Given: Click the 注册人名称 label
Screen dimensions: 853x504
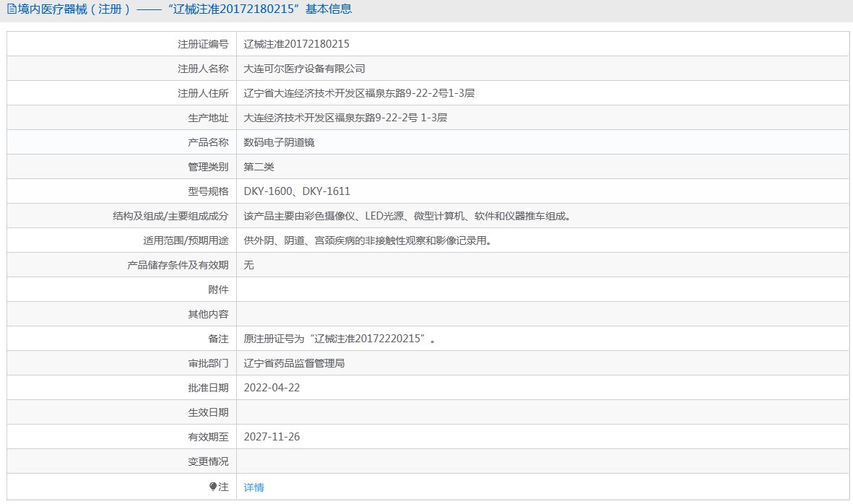Looking at the screenshot, I should (x=203, y=69).
